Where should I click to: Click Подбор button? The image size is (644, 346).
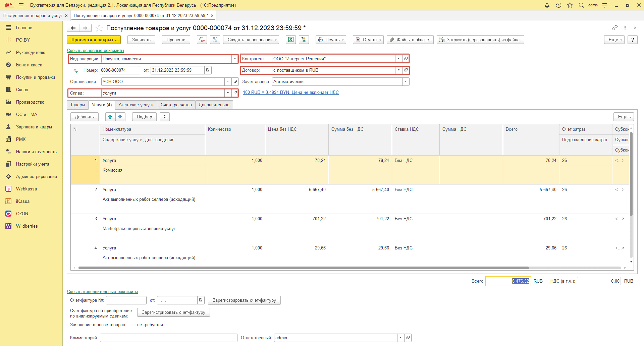click(144, 117)
